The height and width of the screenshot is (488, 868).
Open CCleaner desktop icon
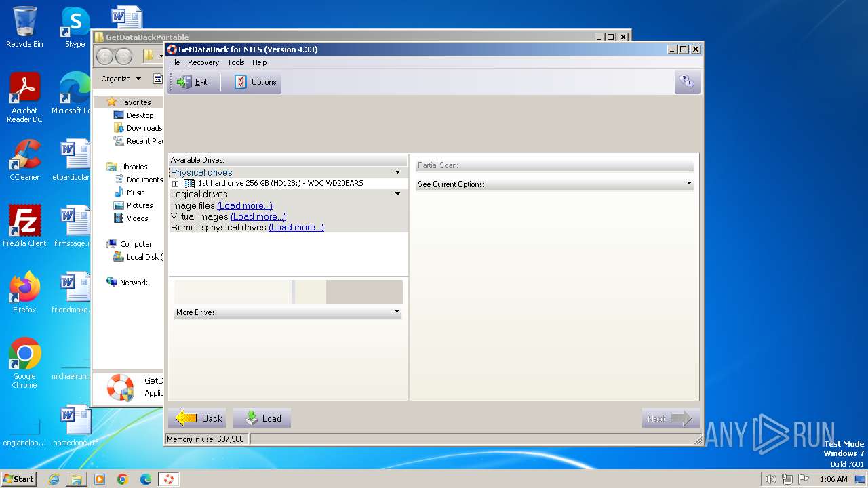[24, 161]
